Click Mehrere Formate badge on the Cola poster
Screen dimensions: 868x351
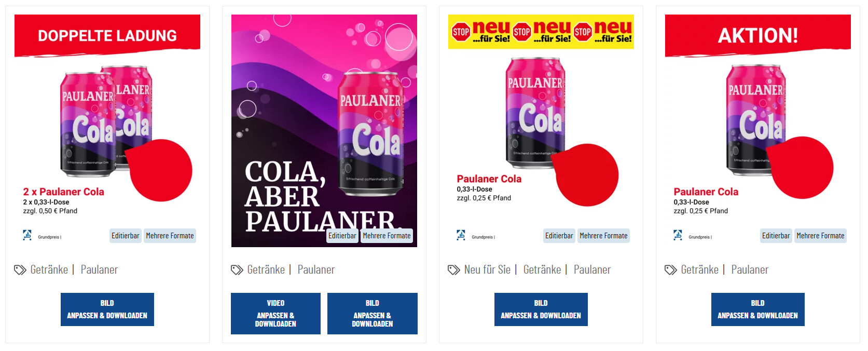pyautogui.click(x=387, y=236)
